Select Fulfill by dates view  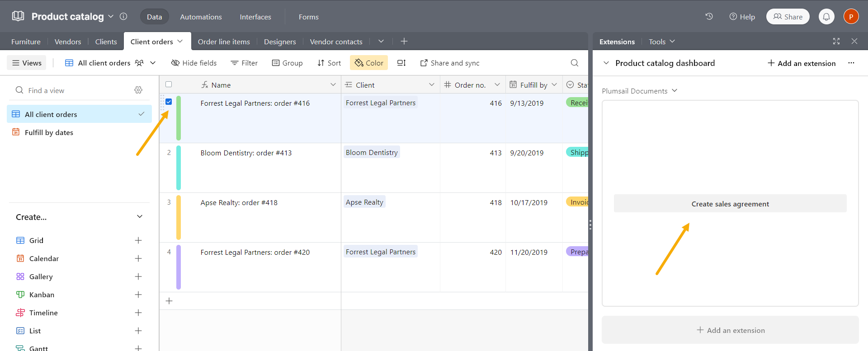click(x=79, y=132)
